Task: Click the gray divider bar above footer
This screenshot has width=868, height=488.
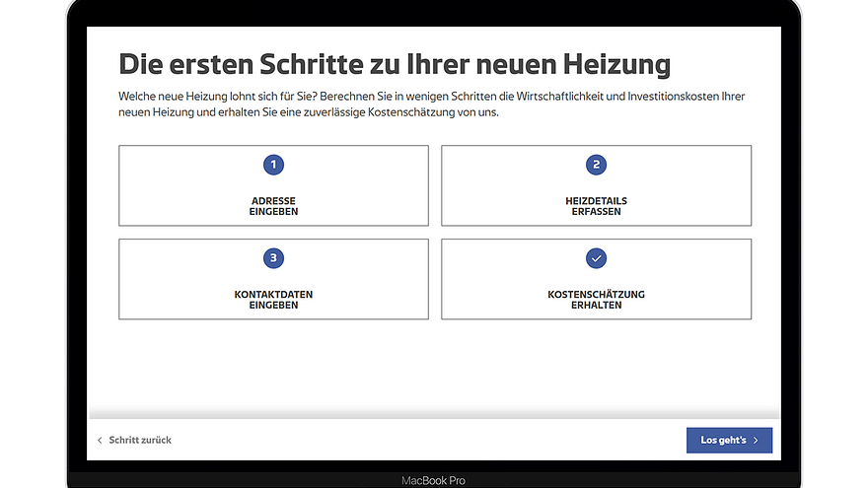Action: [x=434, y=413]
